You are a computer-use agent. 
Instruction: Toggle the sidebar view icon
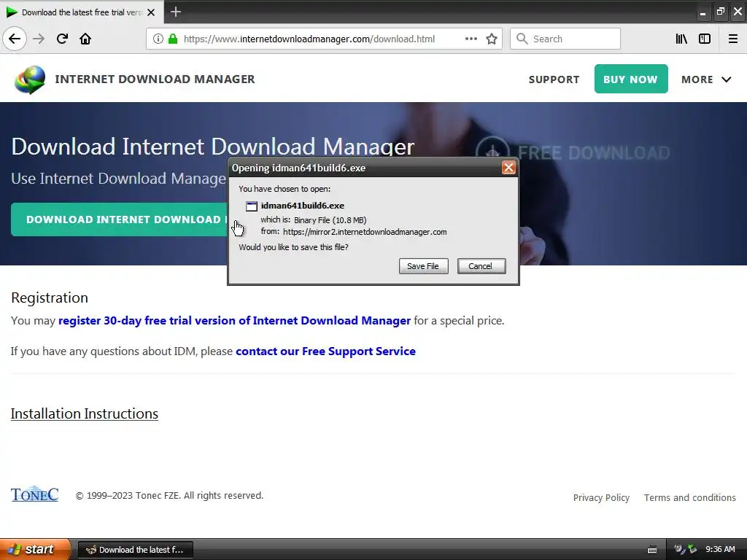tap(705, 39)
